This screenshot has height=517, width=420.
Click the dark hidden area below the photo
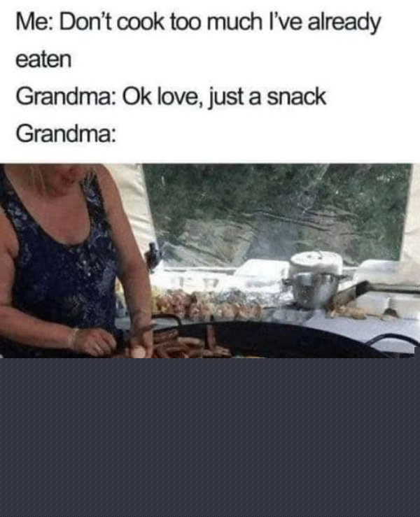point(210,437)
